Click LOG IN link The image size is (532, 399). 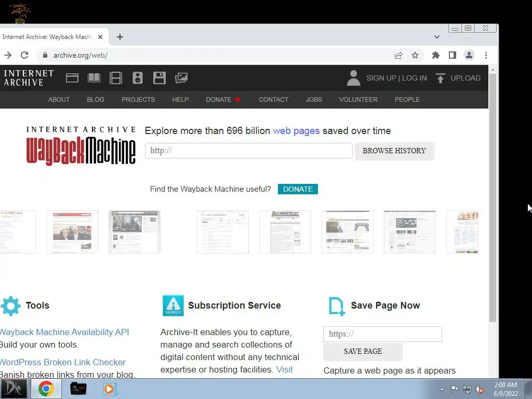point(414,78)
